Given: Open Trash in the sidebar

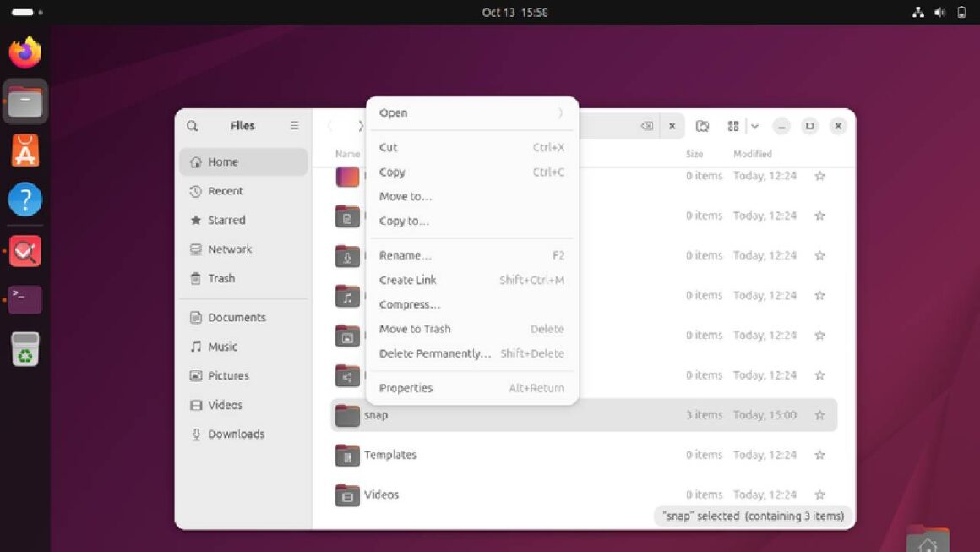Looking at the screenshot, I should coord(243,279).
